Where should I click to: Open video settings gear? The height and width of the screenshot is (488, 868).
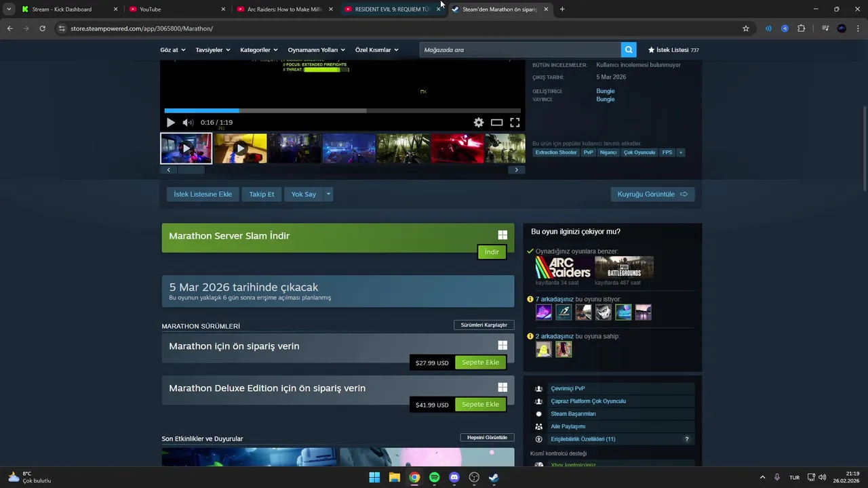(x=479, y=123)
